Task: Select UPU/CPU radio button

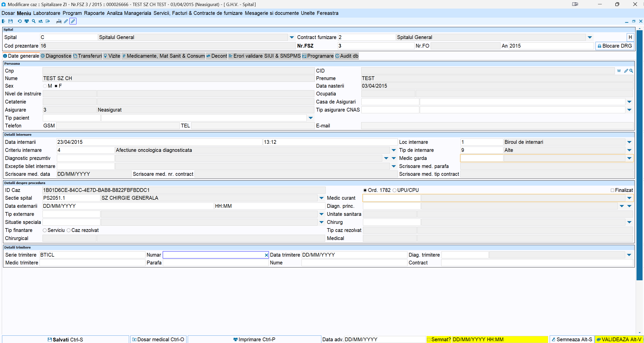Action: [x=394, y=190]
